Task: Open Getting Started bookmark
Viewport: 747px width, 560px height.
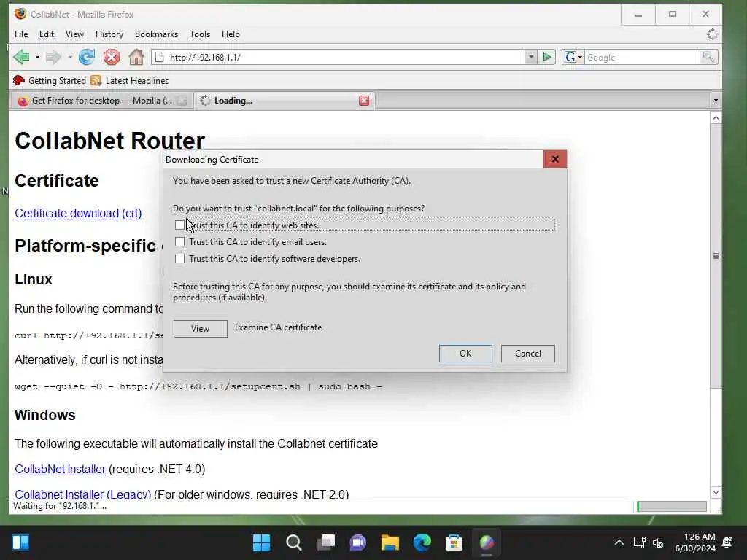Action: click(x=50, y=80)
